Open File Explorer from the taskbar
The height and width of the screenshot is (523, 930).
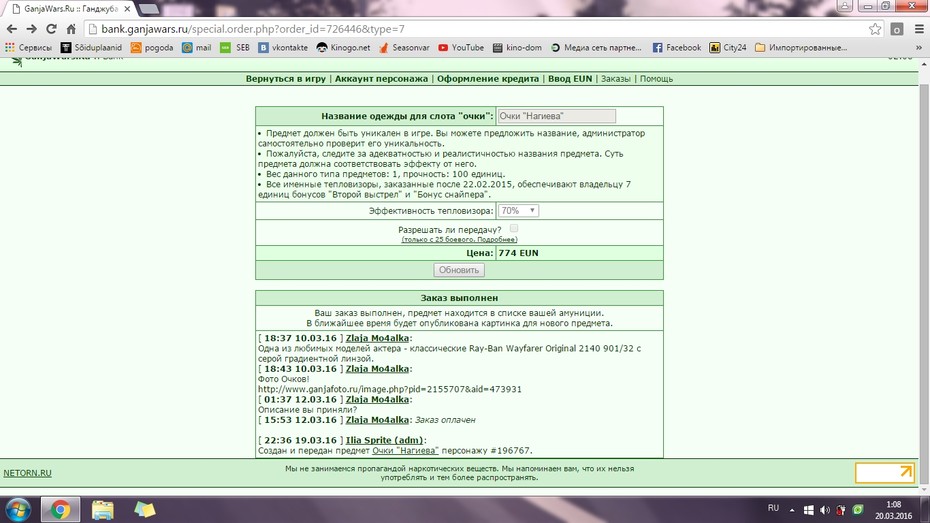click(103, 509)
